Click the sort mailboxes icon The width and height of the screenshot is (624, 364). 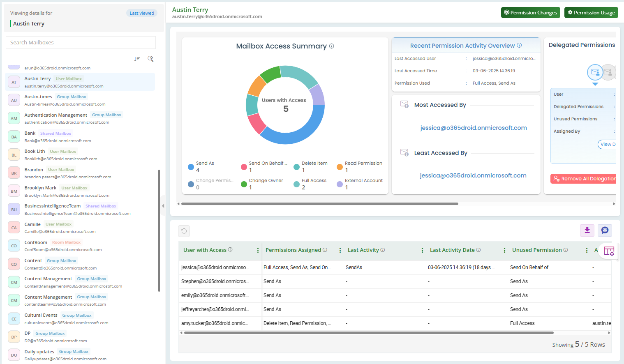[x=137, y=59]
